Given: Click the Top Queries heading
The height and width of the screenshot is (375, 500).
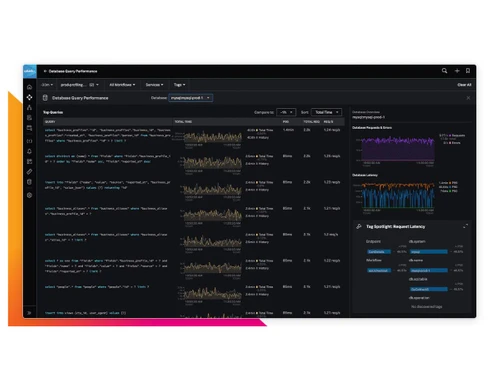Looking at the screenshot, I should [53, 112].
